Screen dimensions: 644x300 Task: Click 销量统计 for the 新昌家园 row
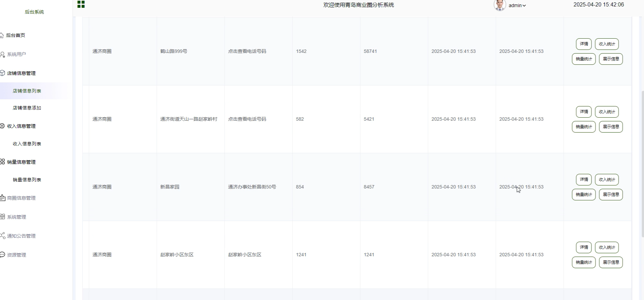(x=584, y=195)
